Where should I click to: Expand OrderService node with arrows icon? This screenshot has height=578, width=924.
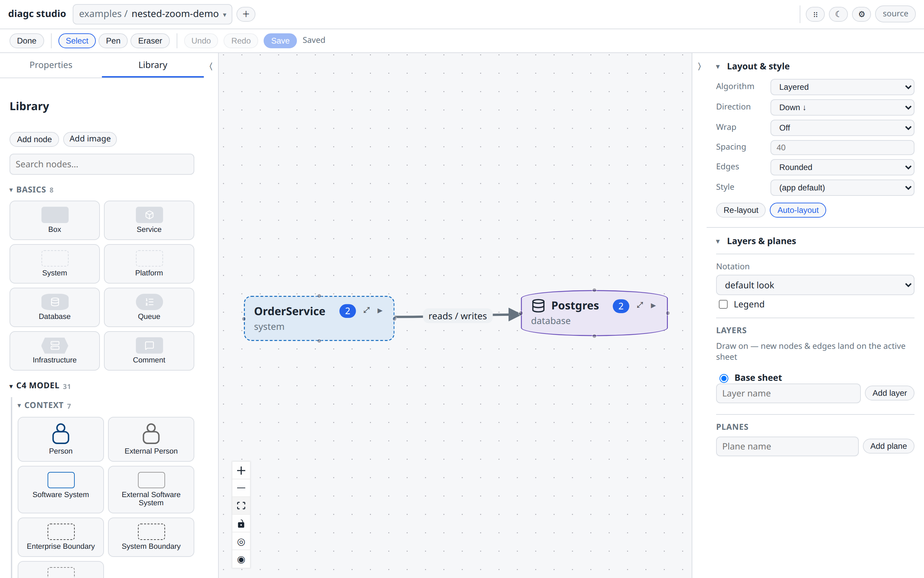(x=367, y=310)
